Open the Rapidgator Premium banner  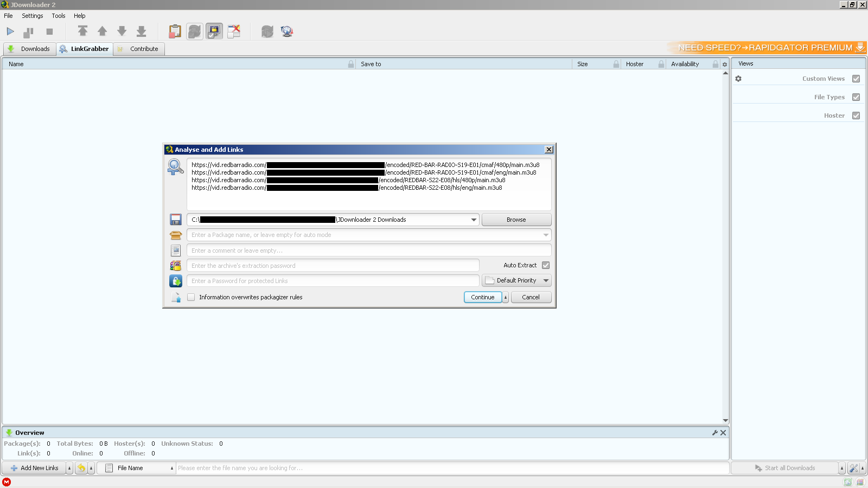coord(767,48)
